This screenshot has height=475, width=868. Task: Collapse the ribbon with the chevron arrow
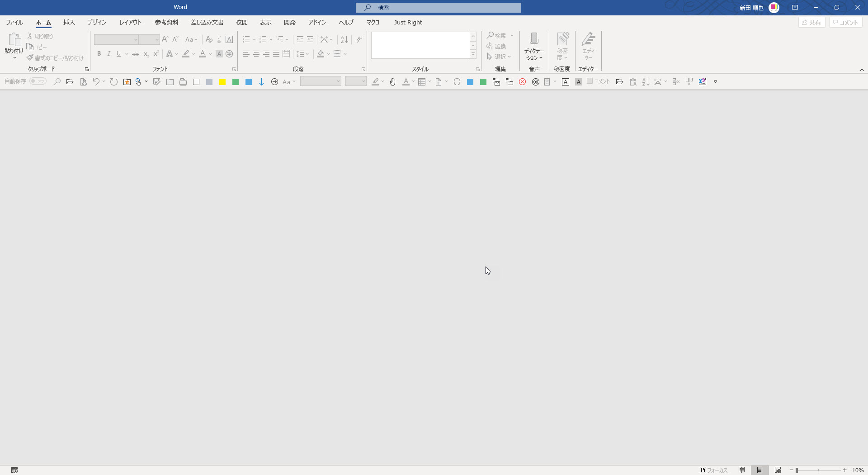click(x=862, y=70)
